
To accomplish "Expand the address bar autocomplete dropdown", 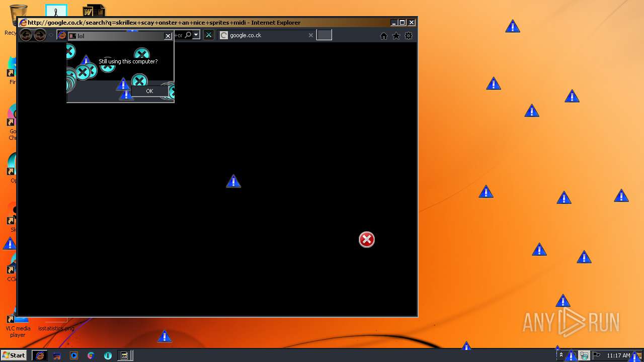I will coord(196,35).
